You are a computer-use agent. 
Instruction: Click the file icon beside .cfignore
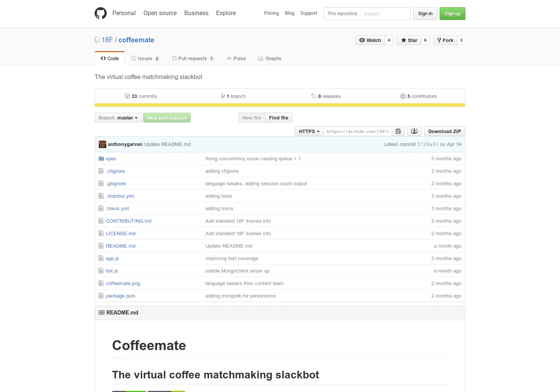[101, 171]
